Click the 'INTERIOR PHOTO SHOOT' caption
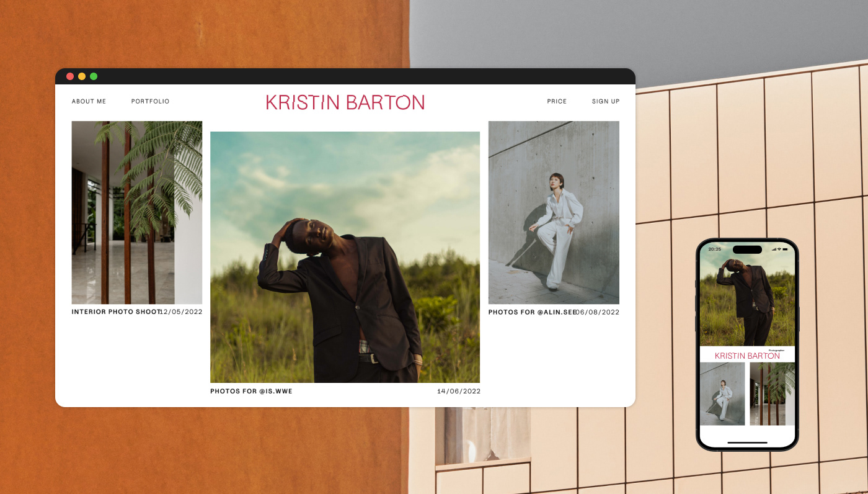This screenshot has width=868, height=494. click(x=116, y=312)
